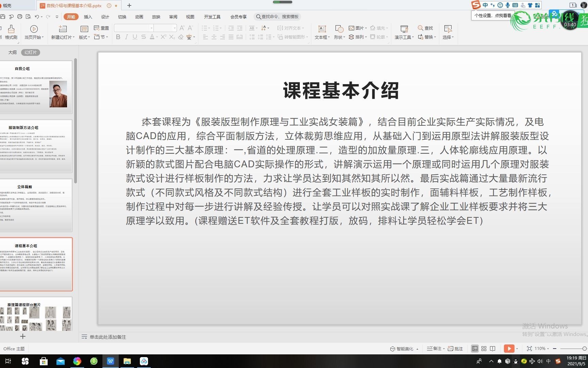The image size is (588, 368).
Task: Switch to the 插入 ribbon tab
Action: click(x=88, y=16)
